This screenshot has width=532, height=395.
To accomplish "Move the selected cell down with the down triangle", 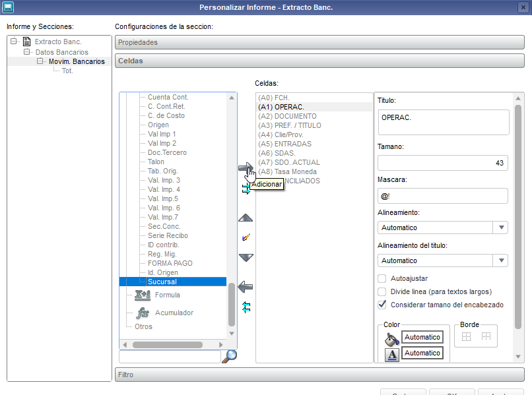I will click(246, 257).
